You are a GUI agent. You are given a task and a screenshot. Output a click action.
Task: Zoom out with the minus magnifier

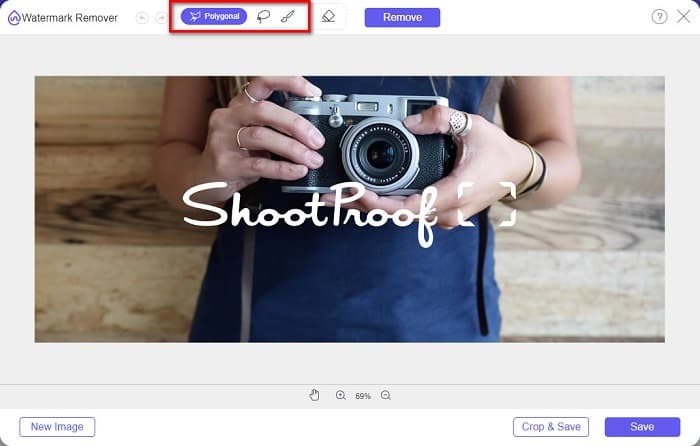point(385,396)
